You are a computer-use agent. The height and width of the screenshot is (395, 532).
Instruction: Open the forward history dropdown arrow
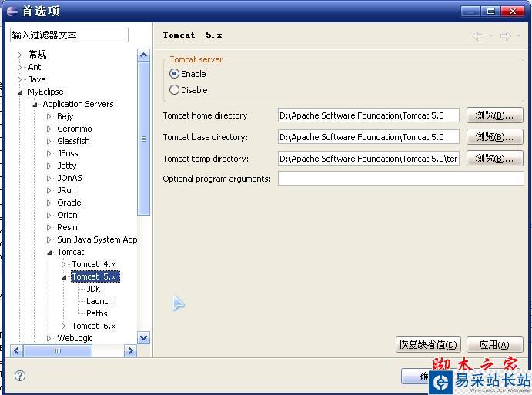click(518, 35)
